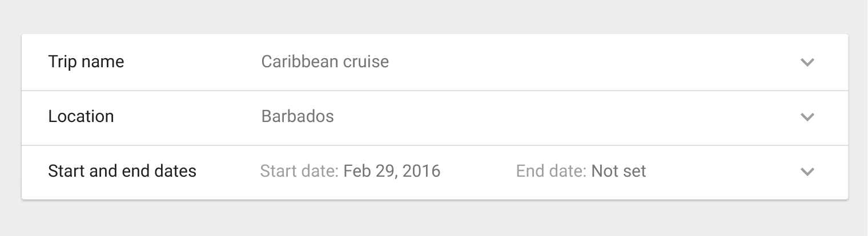
Task: Click blank area beside Not set value
Action: pyautogui.click(x=722, y=171)
